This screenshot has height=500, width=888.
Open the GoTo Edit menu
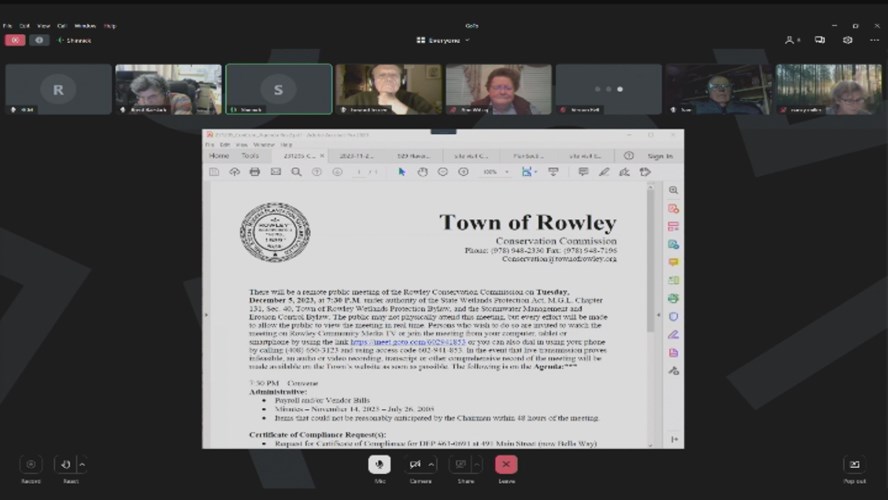24,25
